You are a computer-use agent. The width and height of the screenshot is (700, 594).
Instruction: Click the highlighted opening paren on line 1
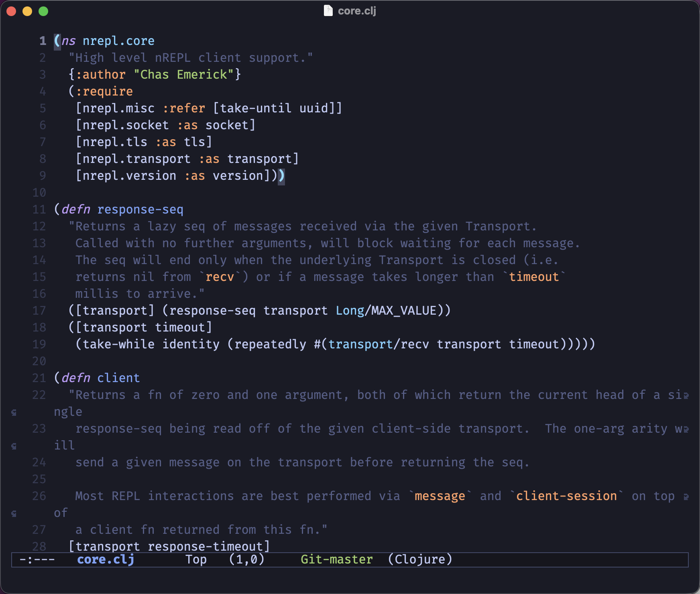(57, 41)
